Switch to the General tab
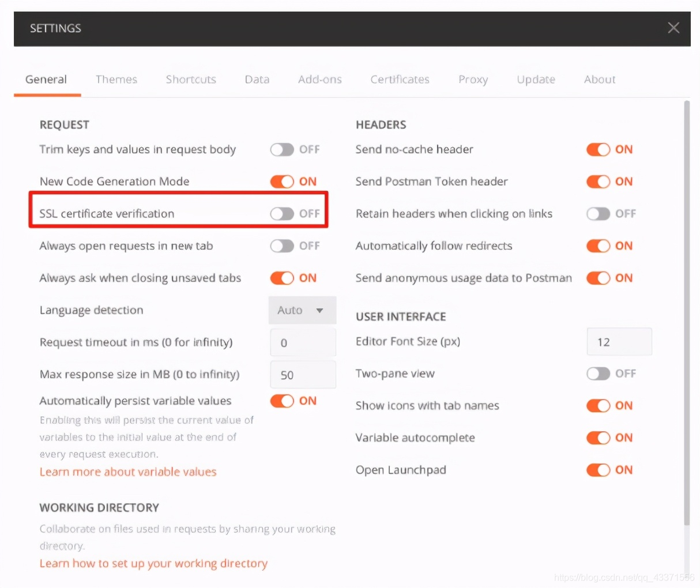This screenshot has width=700, height=588. [46, 80]
